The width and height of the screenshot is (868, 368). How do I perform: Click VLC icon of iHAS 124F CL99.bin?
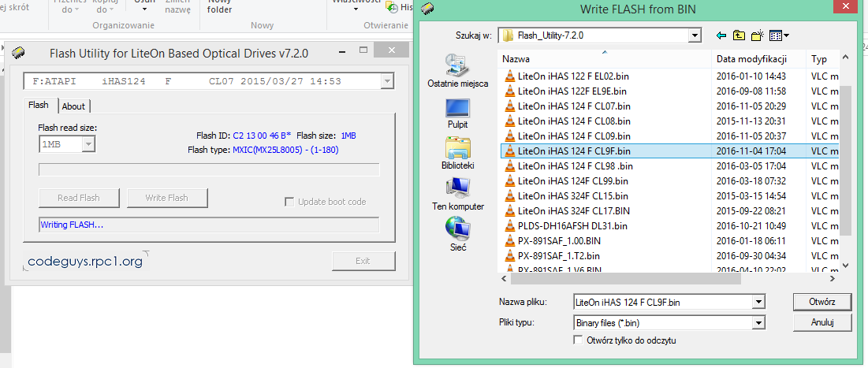coord(510,181)
